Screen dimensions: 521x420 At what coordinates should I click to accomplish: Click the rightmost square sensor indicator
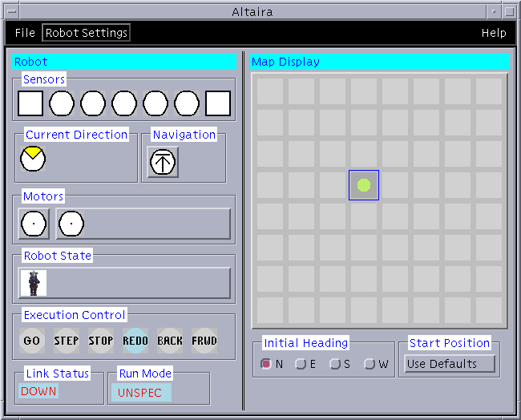click(218, 103)
